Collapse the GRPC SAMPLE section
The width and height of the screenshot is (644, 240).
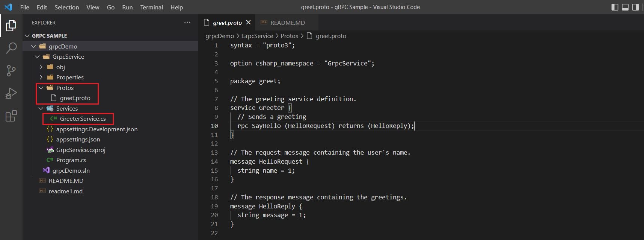pyautogui.click(x=27, y=36)
